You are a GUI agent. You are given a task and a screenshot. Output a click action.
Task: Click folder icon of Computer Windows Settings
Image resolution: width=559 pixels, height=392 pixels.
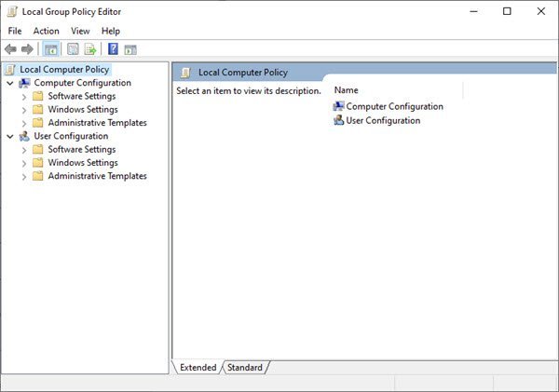pos(38,109)
